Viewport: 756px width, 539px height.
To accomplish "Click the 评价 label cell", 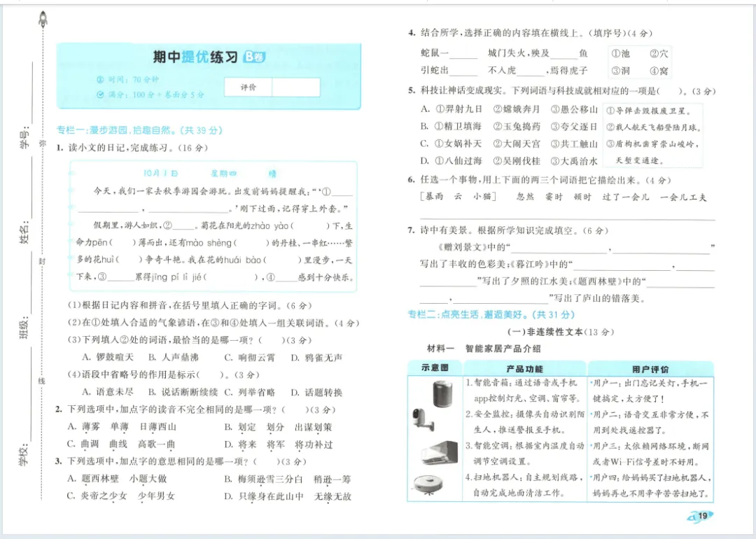I will [248, 87].
